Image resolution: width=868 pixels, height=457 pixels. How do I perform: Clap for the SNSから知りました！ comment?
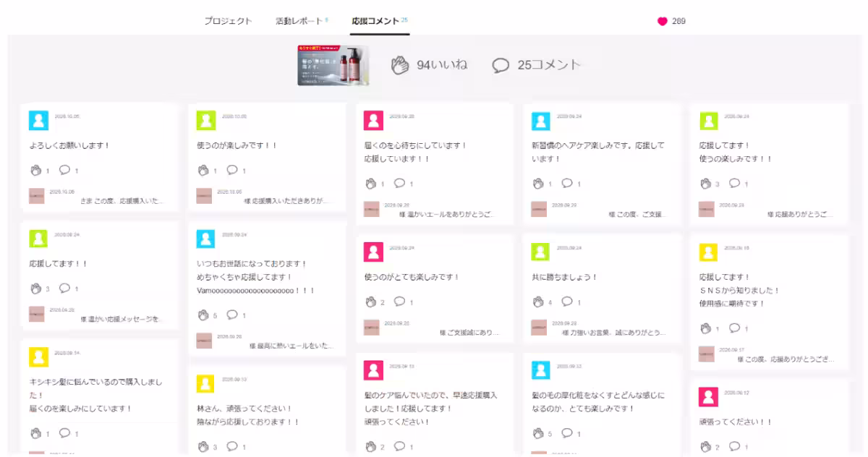(x=706, y=328)
